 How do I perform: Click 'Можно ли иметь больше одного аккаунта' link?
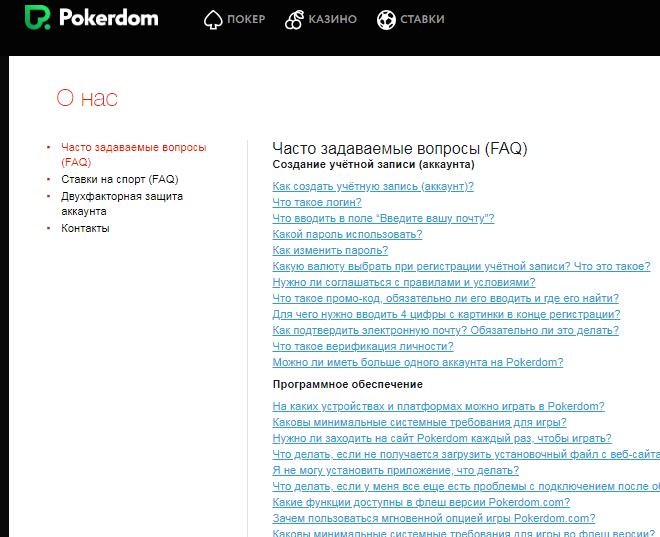coord(417,362)
